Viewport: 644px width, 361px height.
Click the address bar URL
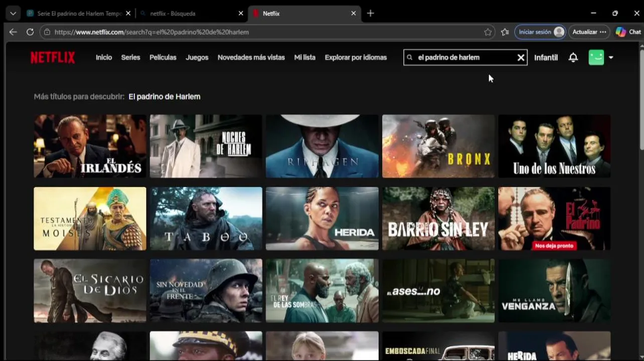(151, 32)
